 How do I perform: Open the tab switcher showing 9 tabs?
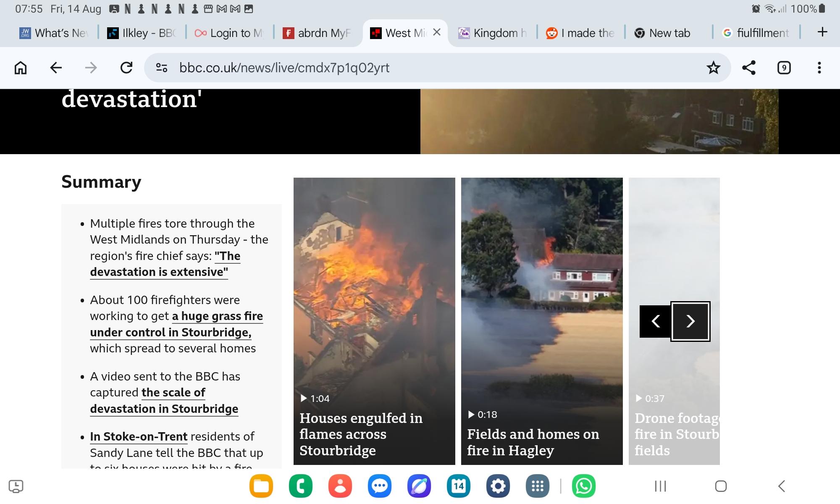click(784, 68)
